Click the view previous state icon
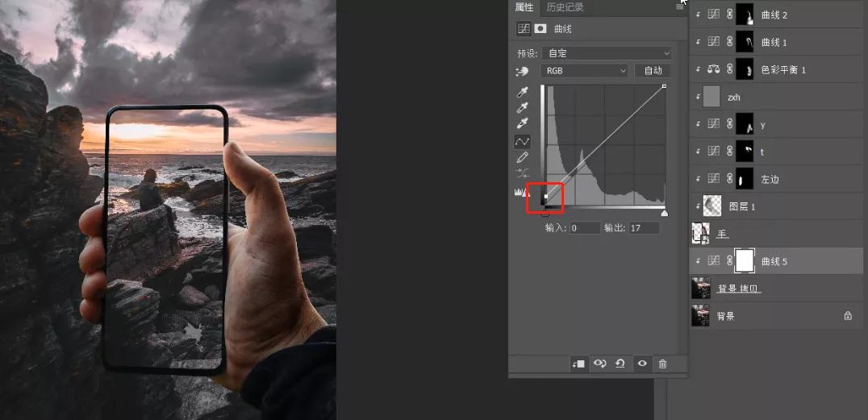Viewport: 868px width, 420px height. click(599, 364)
